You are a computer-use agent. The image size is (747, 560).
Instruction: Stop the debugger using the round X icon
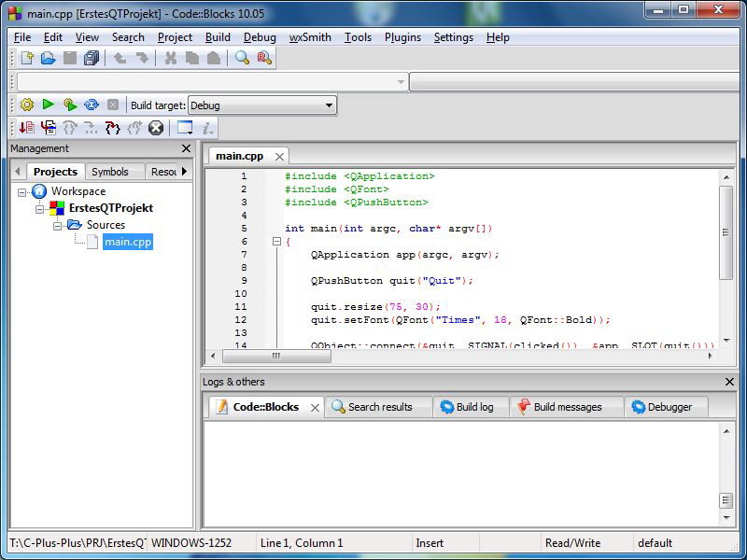pos(154,126)
